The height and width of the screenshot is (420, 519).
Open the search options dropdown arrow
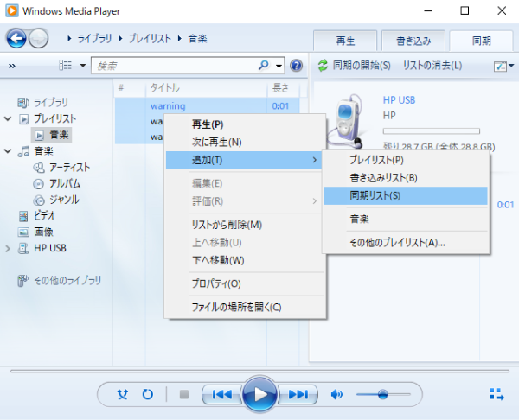pyautogui.click(x=279, y=66)
